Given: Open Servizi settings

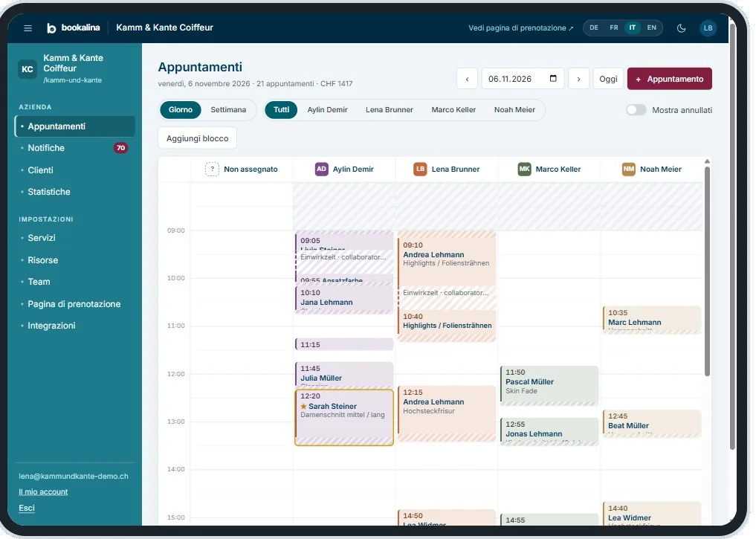Looking at the screenshot, I should 75,238.
